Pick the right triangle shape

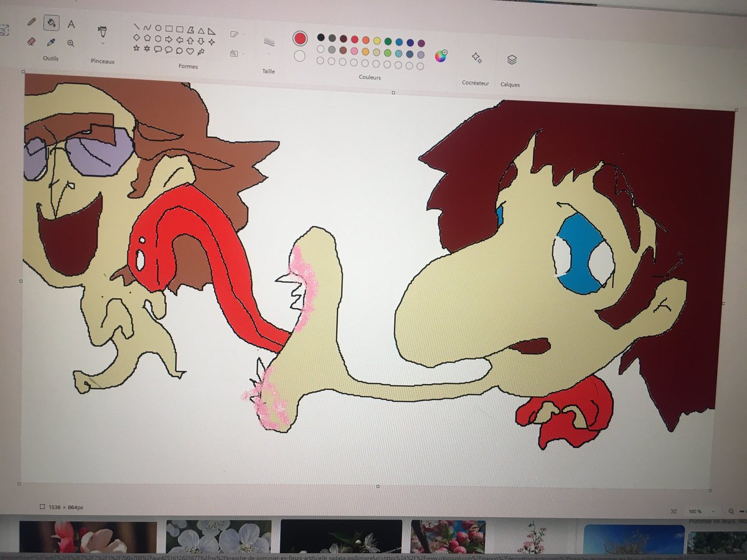click(212, 31)
